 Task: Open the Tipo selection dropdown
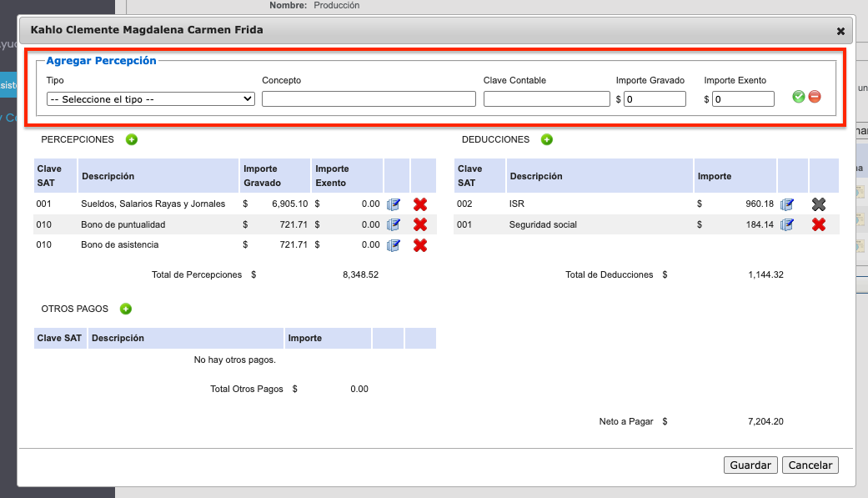tap(151, 98)
